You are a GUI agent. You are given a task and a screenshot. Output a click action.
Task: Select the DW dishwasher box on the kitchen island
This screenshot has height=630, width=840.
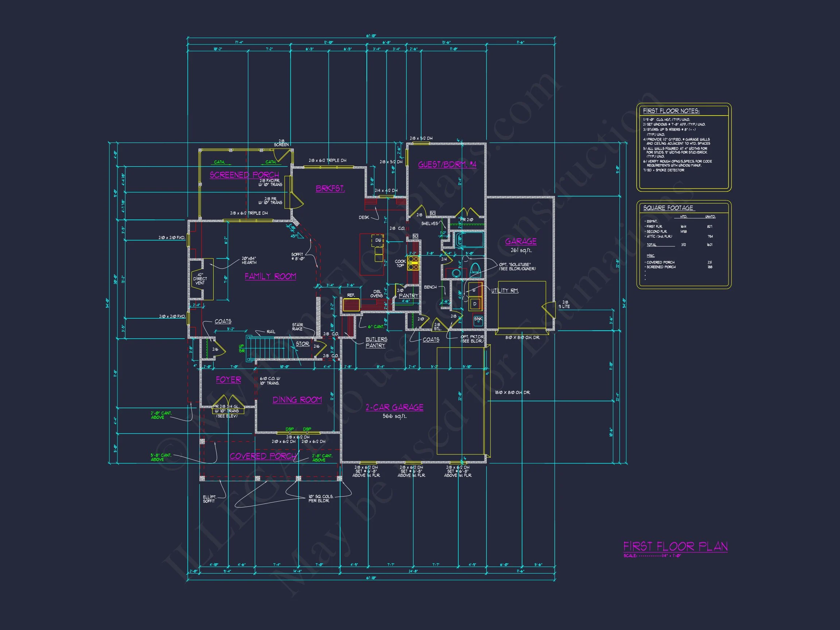click(x=378, y=240)
